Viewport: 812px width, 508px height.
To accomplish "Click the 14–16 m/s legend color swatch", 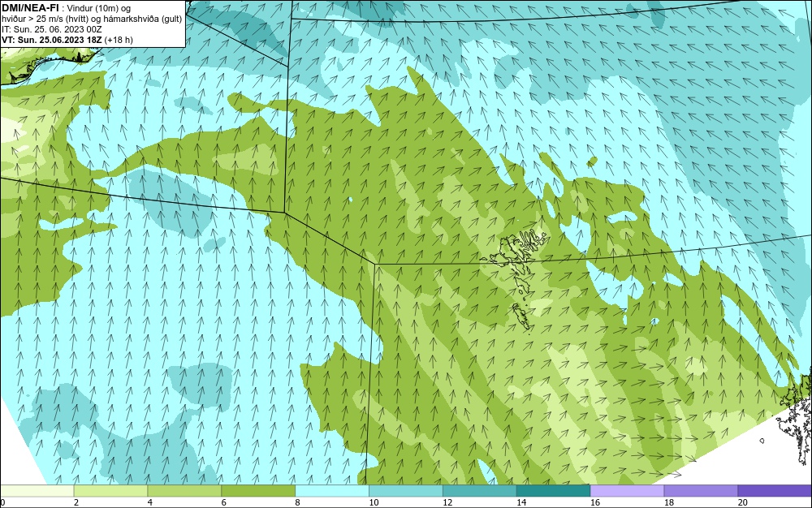I will (x=554, y=490).
